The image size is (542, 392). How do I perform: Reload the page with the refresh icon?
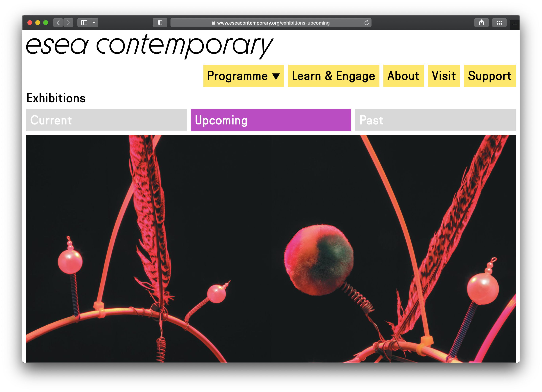pyautogui.click(x=367, y=23)
